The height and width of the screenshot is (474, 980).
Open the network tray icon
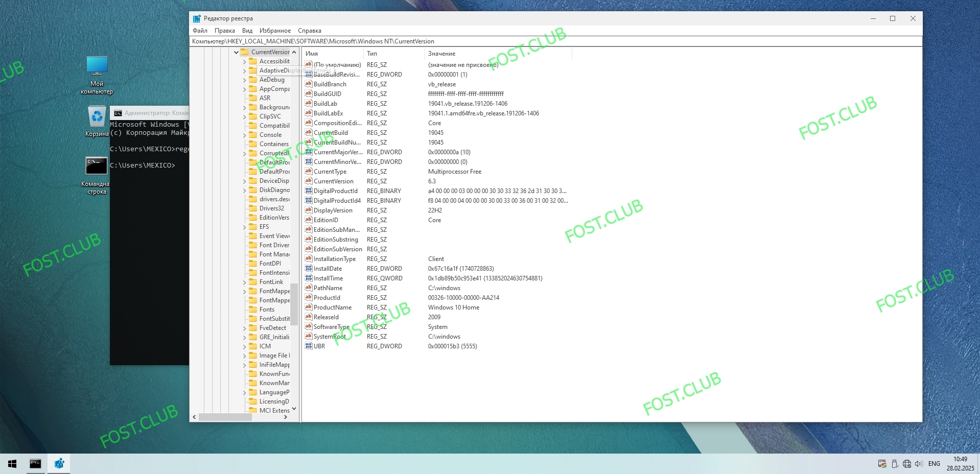[907, 464]
